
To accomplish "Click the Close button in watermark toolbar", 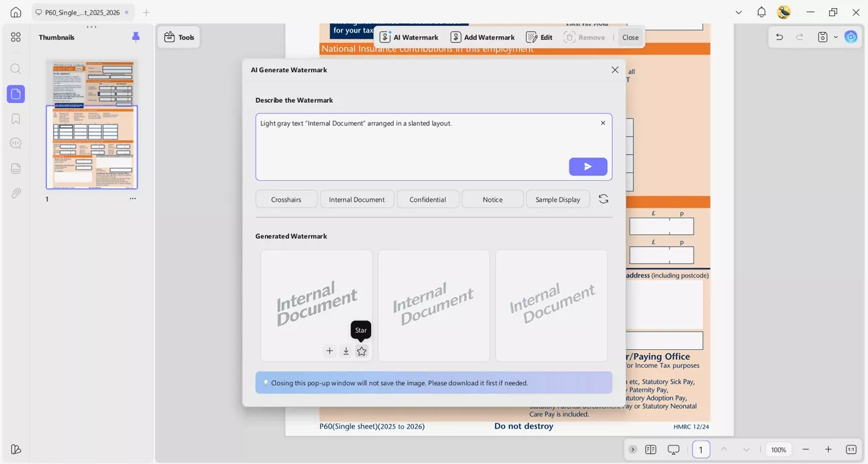I will [630, 37].
